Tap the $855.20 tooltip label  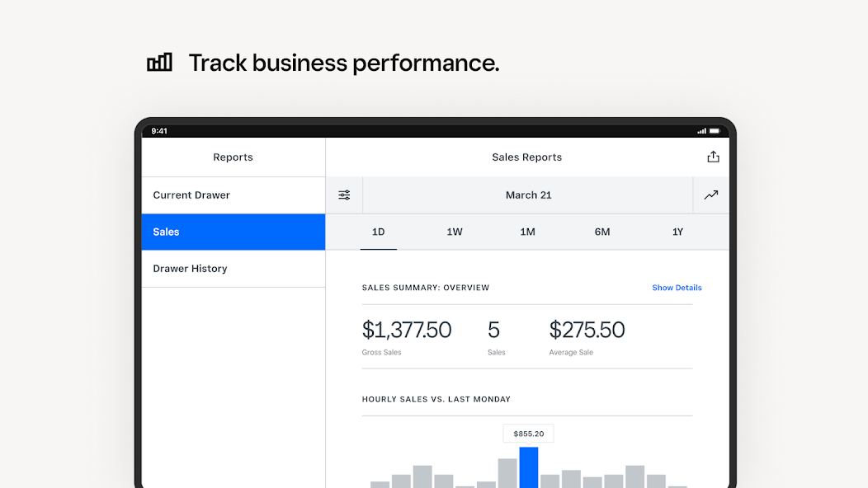(529, 434)
